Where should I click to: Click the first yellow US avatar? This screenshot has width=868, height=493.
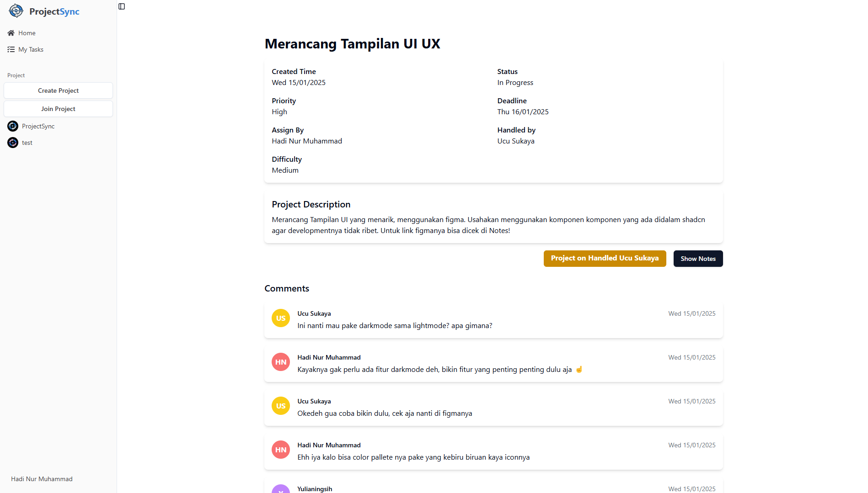(281, 318)
